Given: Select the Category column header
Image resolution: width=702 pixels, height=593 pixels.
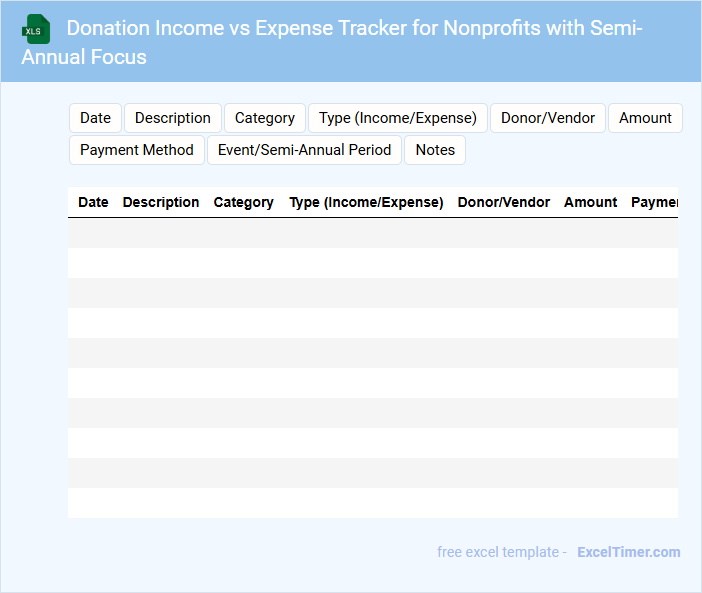Looking at the screenshot, I should pyautogui.click(x=243, y=202).
